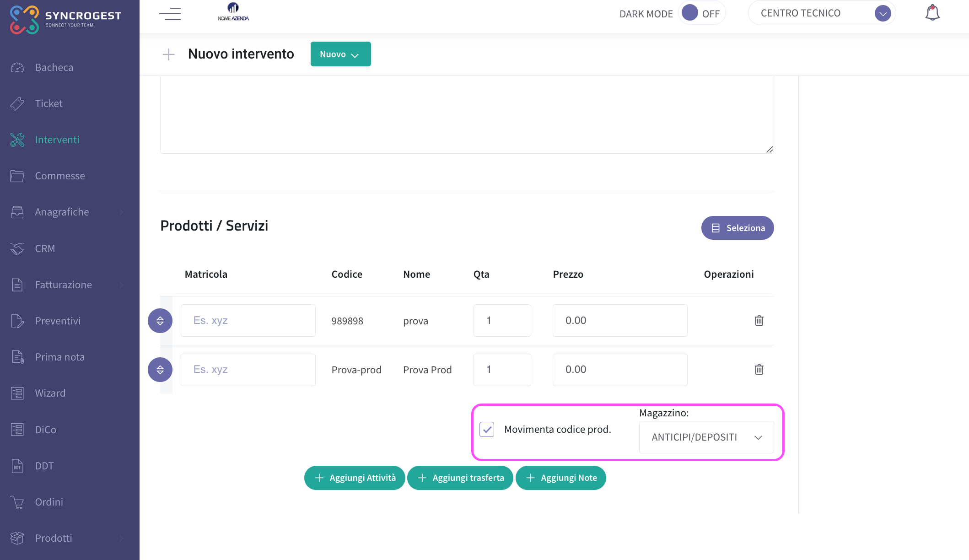The height and width of the screenshot is (560, 969).
Task: Click the Prezzo field for Prova Prod
Action: tap(620, 370)
